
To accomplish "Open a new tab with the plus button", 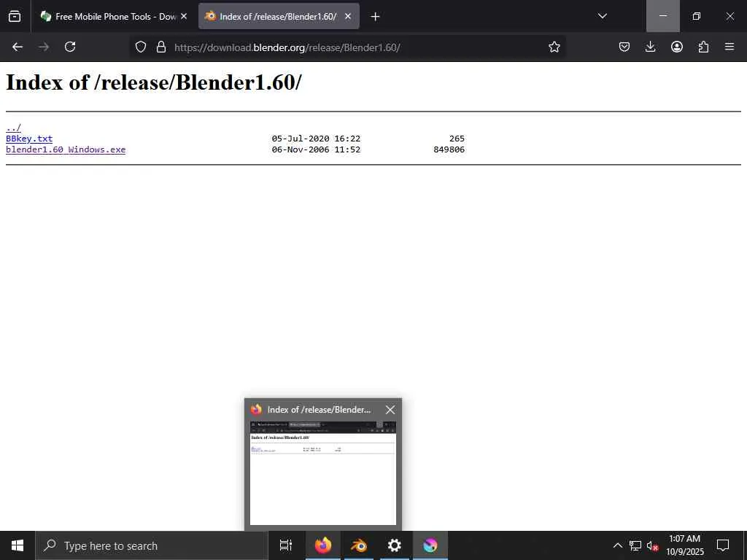I will click(375, 17).
